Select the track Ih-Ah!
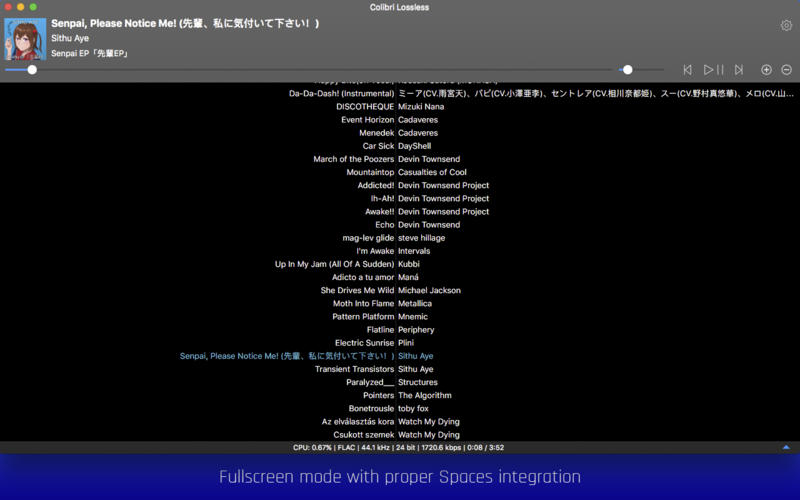 [x=382, y=198]
